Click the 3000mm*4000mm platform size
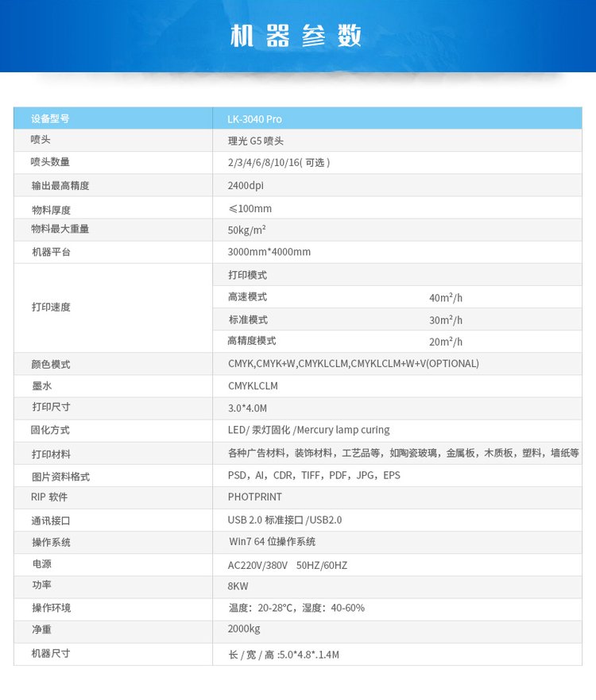 tap(269, 252)
